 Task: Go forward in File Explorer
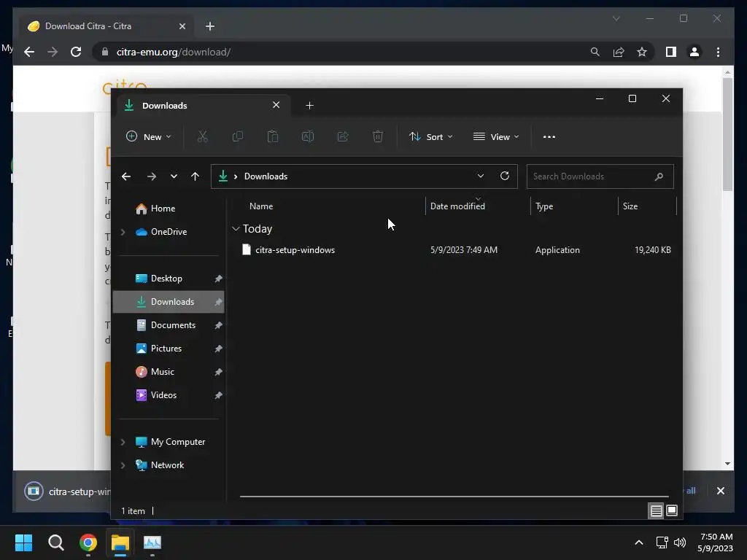[152, 176]
